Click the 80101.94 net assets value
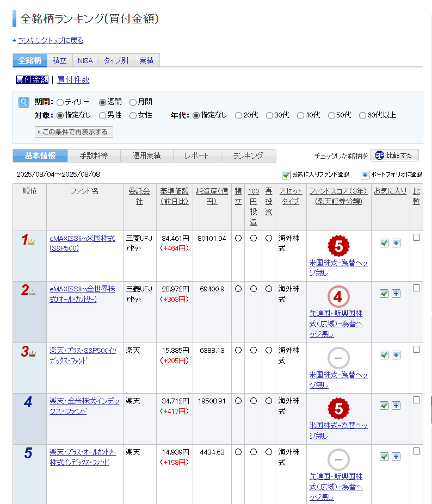This screenshot has height=504, width=432. pos(212,239)
